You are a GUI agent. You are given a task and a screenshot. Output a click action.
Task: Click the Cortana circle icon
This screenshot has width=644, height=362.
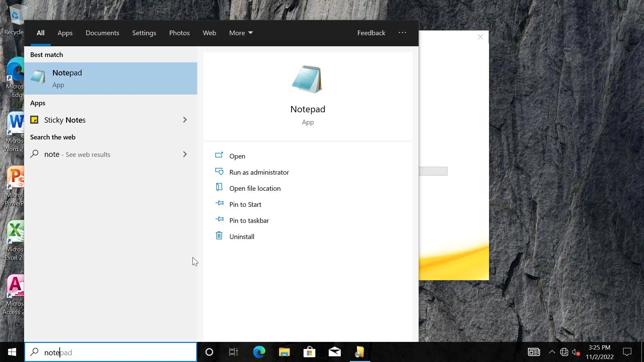click(209, 352)
